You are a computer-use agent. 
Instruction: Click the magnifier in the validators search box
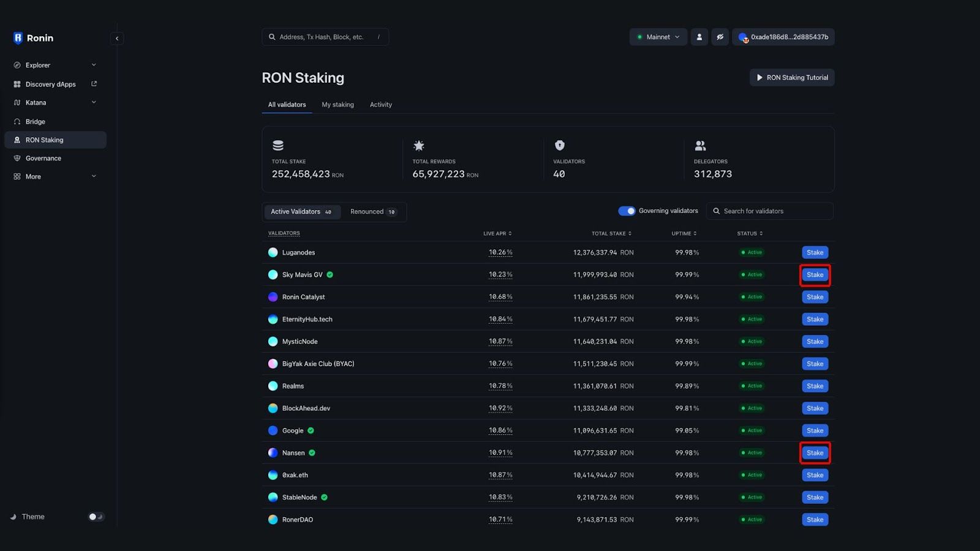click(717, 211)
